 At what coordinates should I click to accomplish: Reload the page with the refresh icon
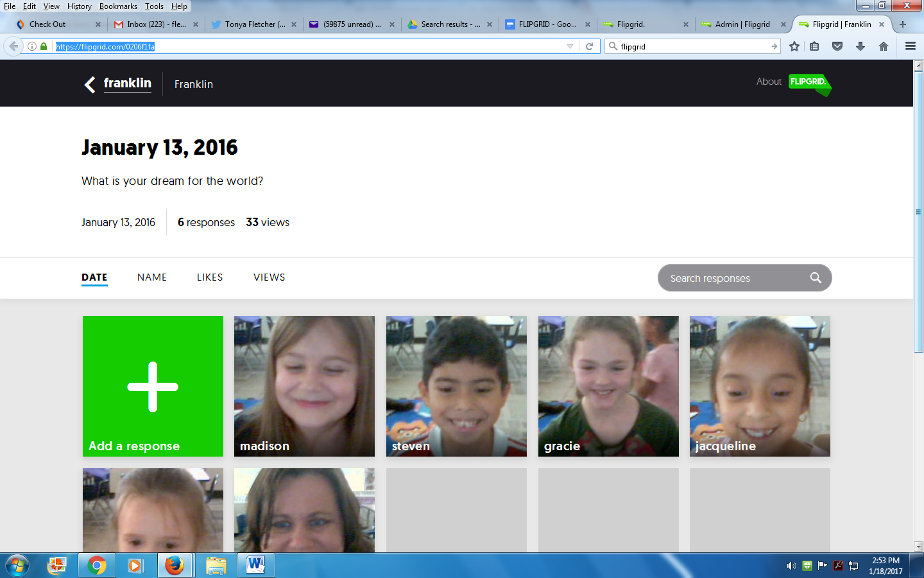pyautogui.click(x=589, y=46)
